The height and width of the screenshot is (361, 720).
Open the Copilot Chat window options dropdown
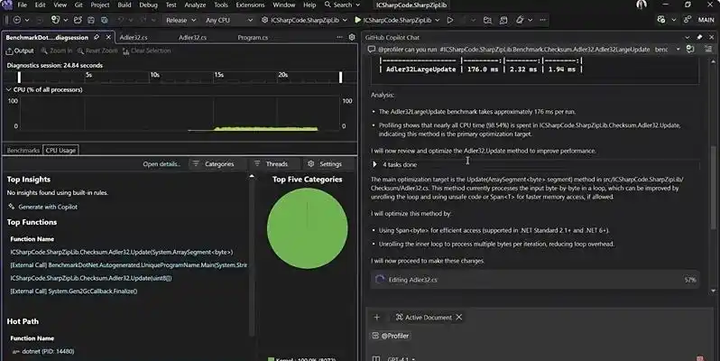[687, 37]
